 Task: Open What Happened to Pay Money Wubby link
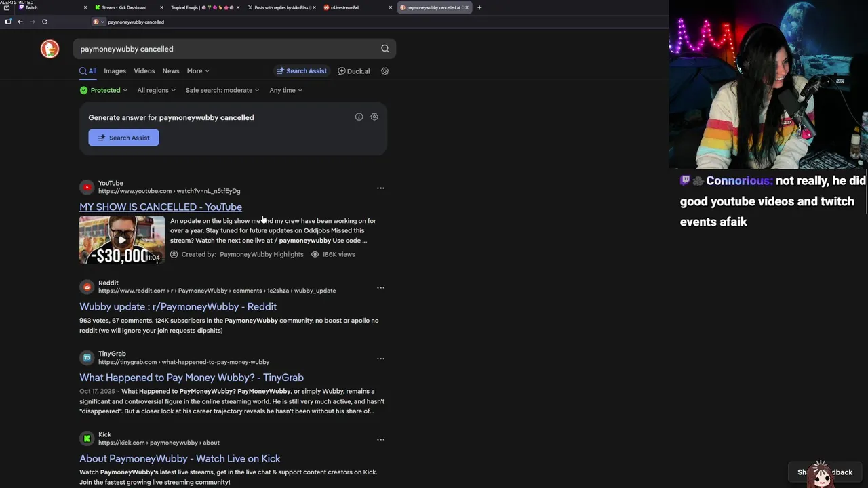point(191,378)
